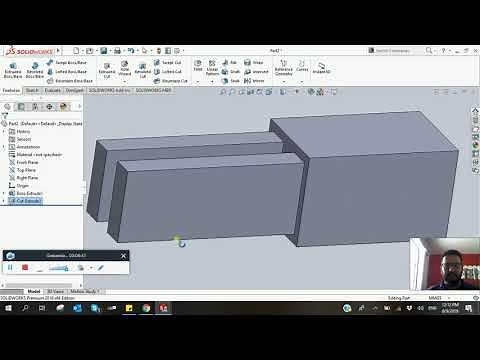Open the Reference Geometry tool

284,68
